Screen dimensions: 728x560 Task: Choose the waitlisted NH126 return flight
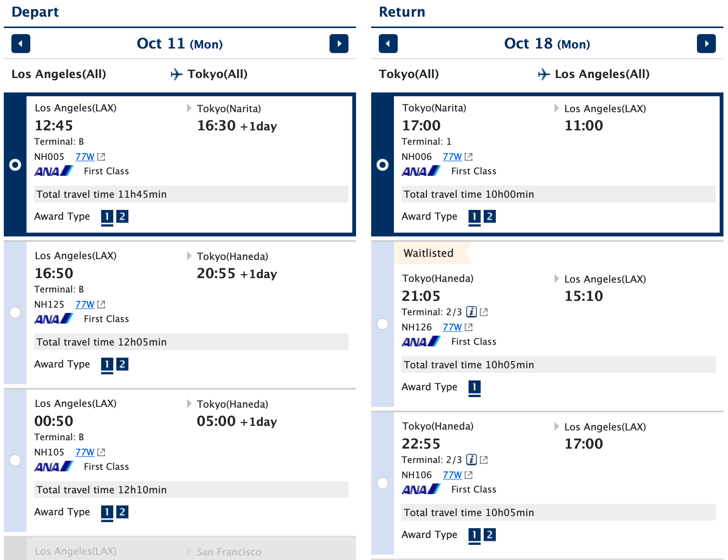point(383,324)
